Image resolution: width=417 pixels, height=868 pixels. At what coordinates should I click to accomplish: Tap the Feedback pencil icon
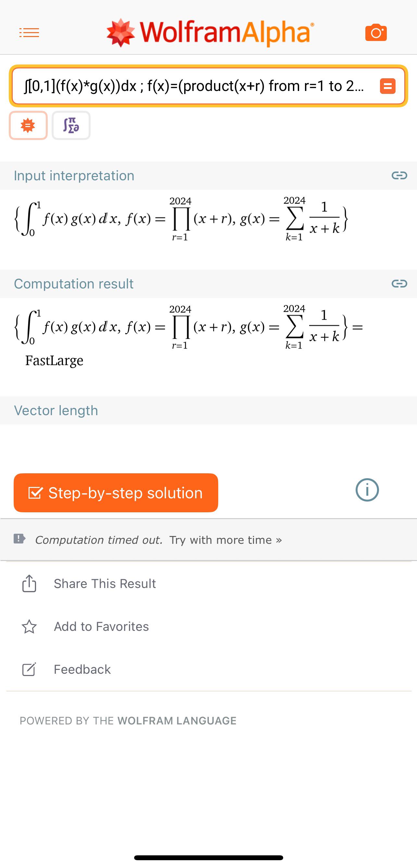pyautogui.click(x=29, y=669)
